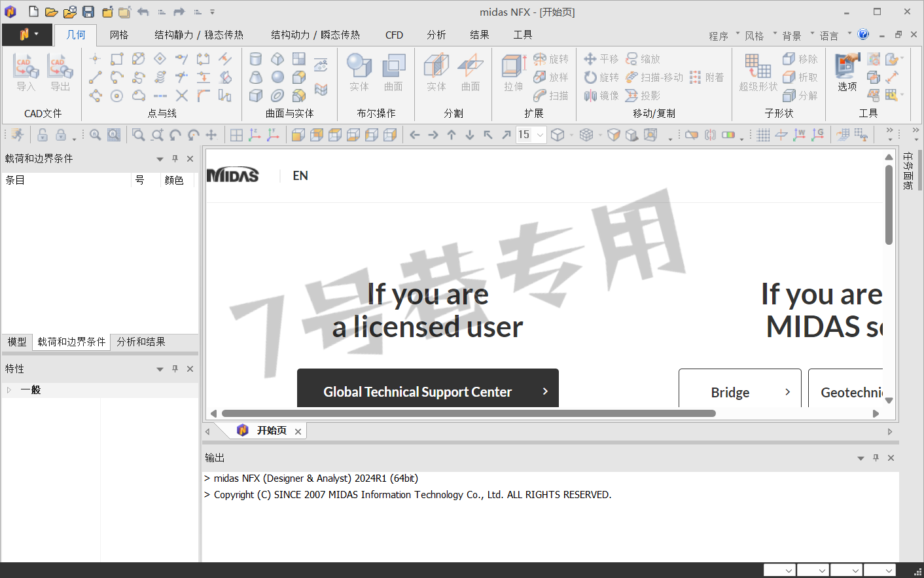Select the torus solid primitive icon
The image size is (924, 578).
pyautogui.click(x=277, y=96)
